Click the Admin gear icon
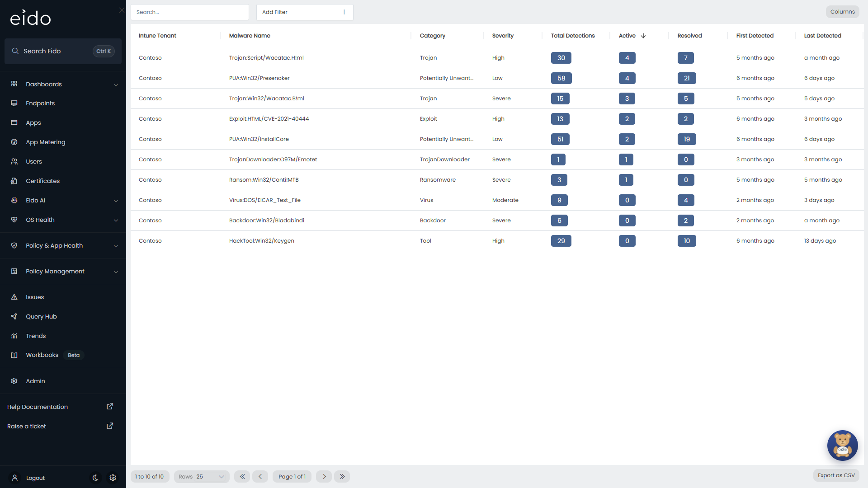Screen dimensions: 868x488 [14, 381]
